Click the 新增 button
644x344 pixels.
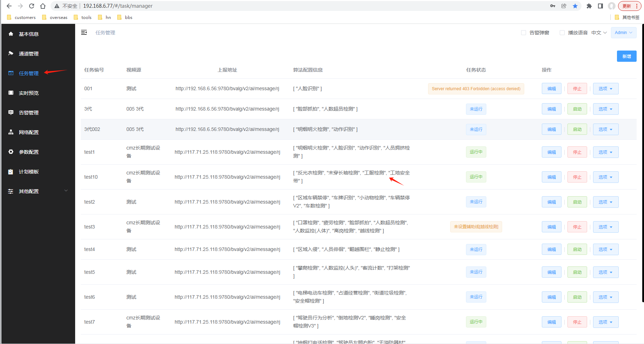(626, 56)
